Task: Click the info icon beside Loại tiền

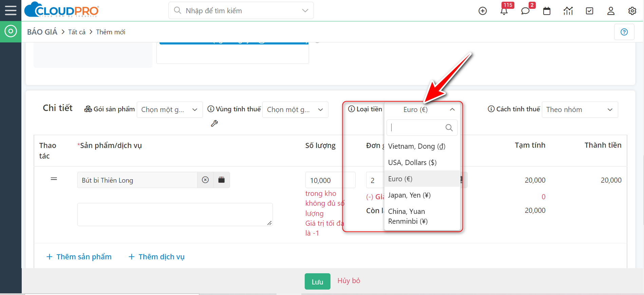Action: point(352,109)
